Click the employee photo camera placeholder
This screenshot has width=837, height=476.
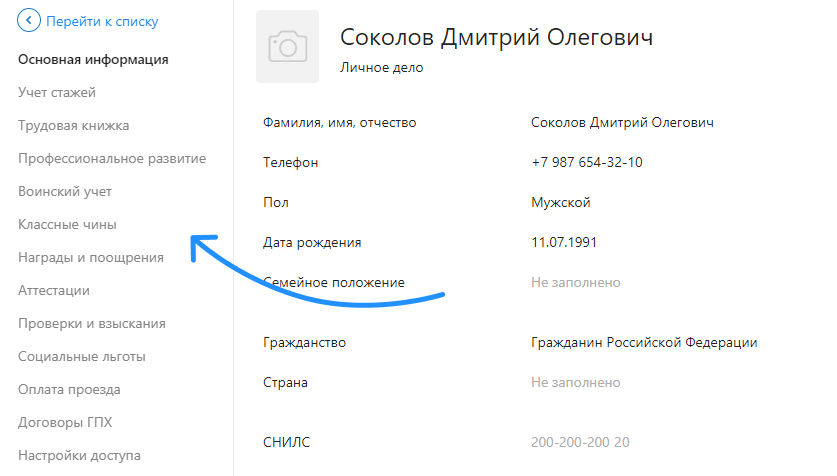pyautogui.click(x=287, y=46)
